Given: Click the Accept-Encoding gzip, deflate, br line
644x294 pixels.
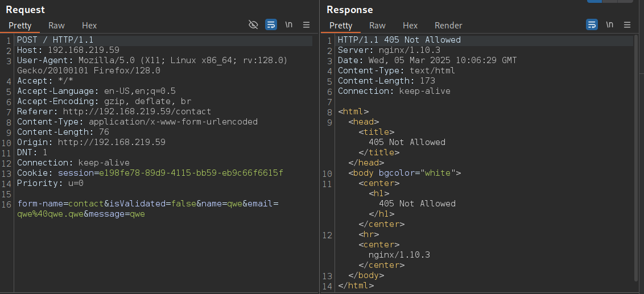Looking at the screenshot, I should 104,101.
